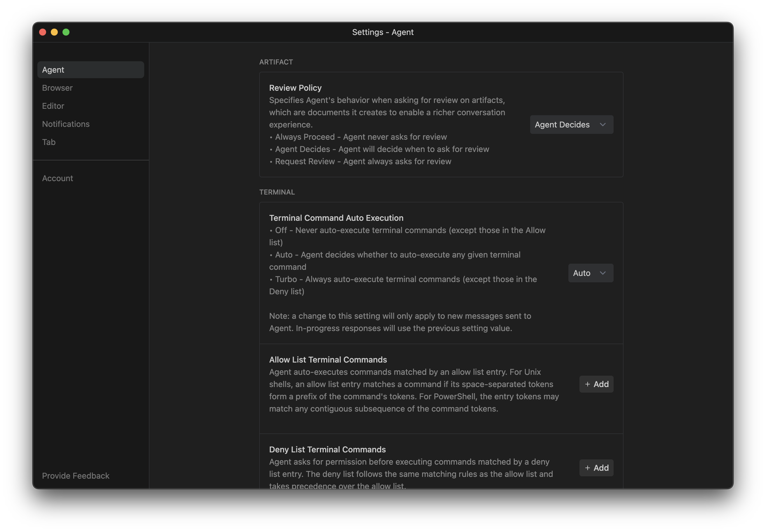The width and height of the screenshot is (766, 532).
Task: Click the Settings - Agent title bar
Action: point(383,32)
